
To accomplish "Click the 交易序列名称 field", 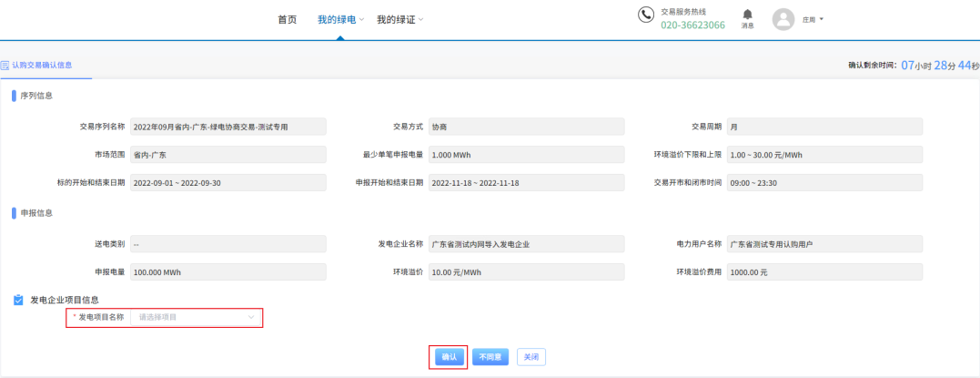I will (227, 127).
